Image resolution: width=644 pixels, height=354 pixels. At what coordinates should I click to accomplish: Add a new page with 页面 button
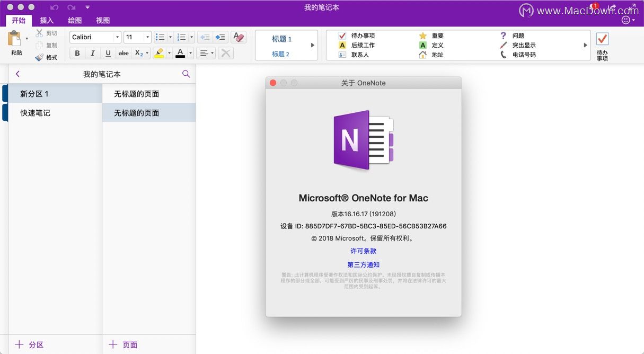point(123,344)
